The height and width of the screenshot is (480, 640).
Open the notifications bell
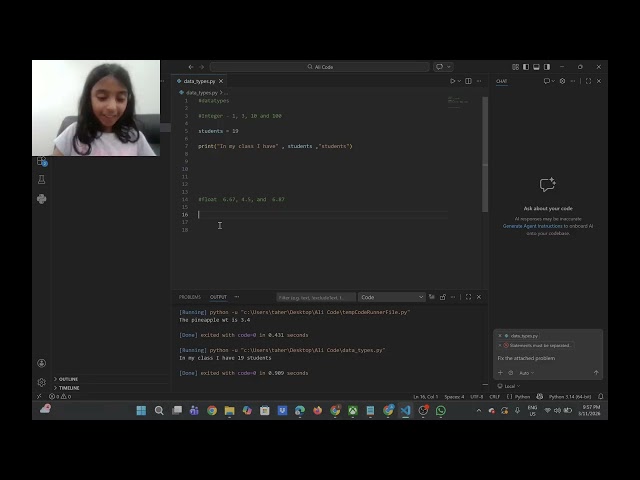tap(600, 397)
